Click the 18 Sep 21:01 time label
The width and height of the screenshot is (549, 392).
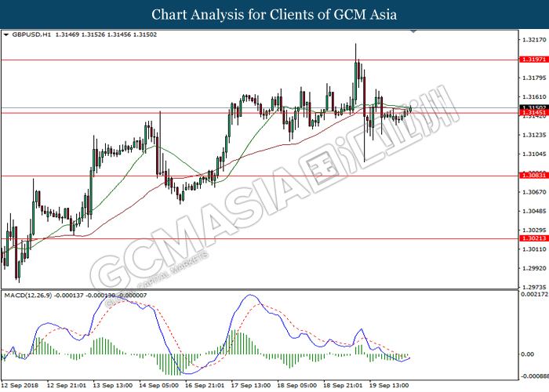tap(343, 386)
